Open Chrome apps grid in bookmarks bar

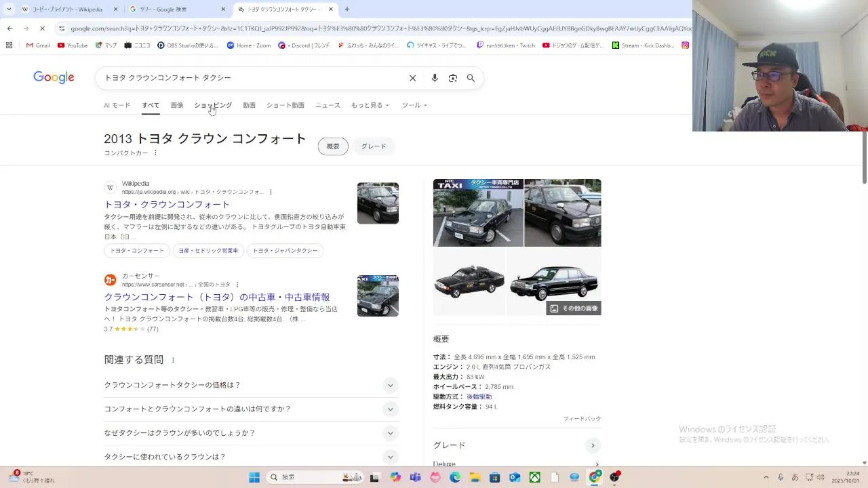[x=9, y=45]
